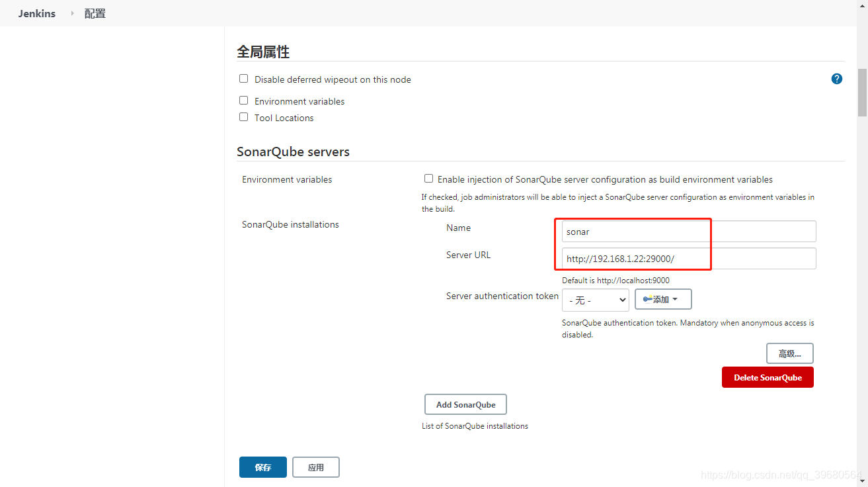This screenshot has height=487, width=868.
Task: Apply changes with 应用 button
Action: pyautogui.click(x=316, y=467)
